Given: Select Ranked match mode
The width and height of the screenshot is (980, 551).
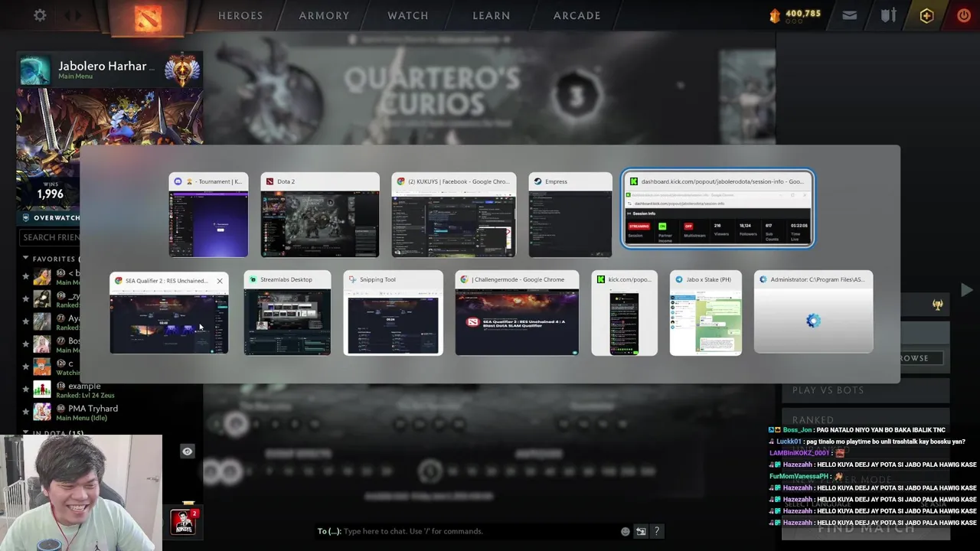Looking at the screenshot, I should pyautogui.click(x=865, y=419).
